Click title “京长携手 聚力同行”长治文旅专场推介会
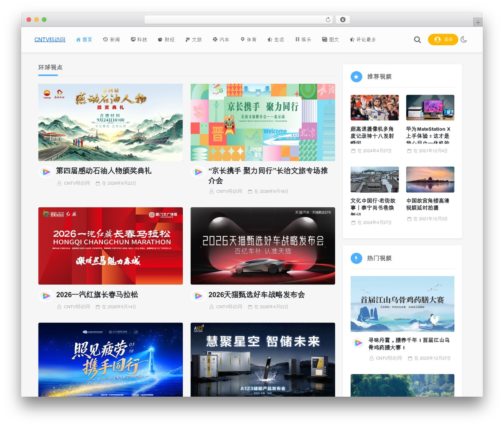This screenshot has height=427, width=504. pos(268,176)
